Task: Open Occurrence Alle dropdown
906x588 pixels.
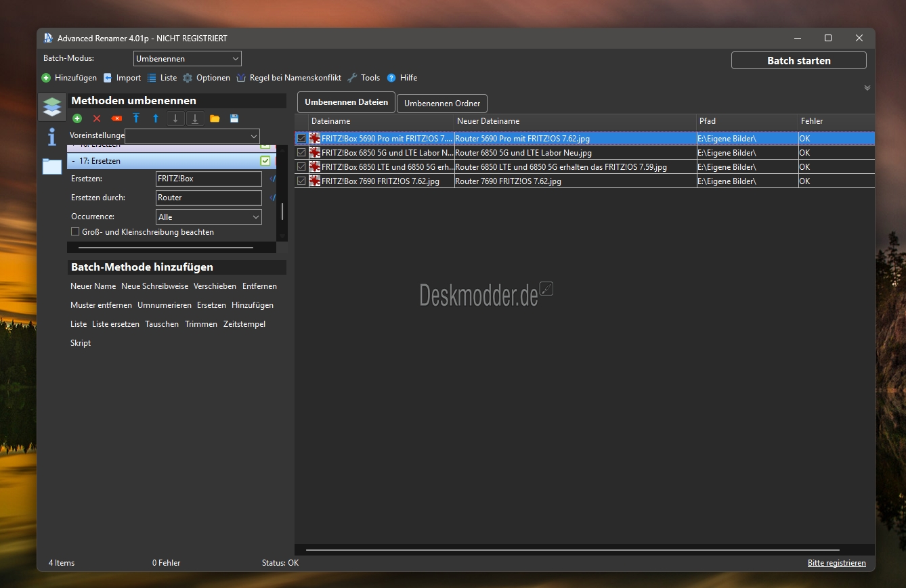Action: point(209,217)
